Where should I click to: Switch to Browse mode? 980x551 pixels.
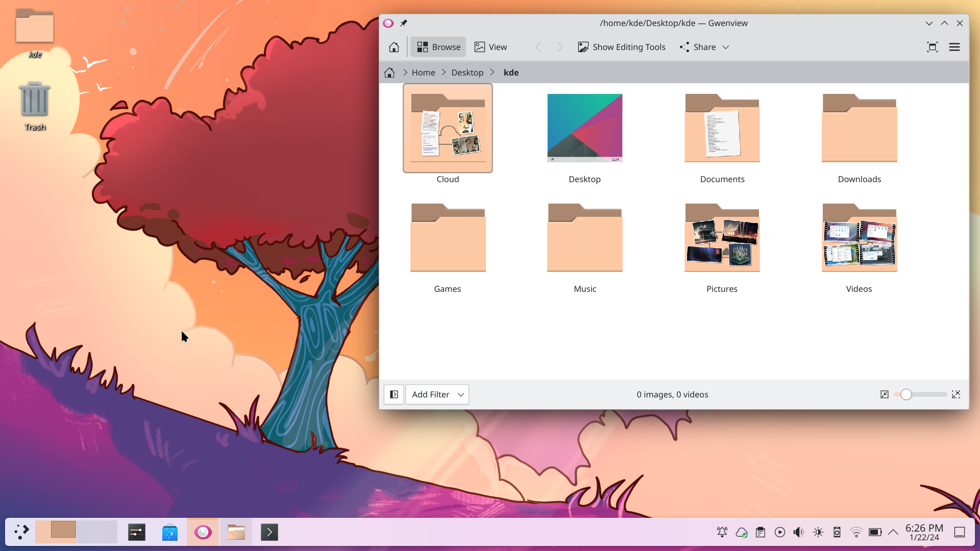[438, 47]
